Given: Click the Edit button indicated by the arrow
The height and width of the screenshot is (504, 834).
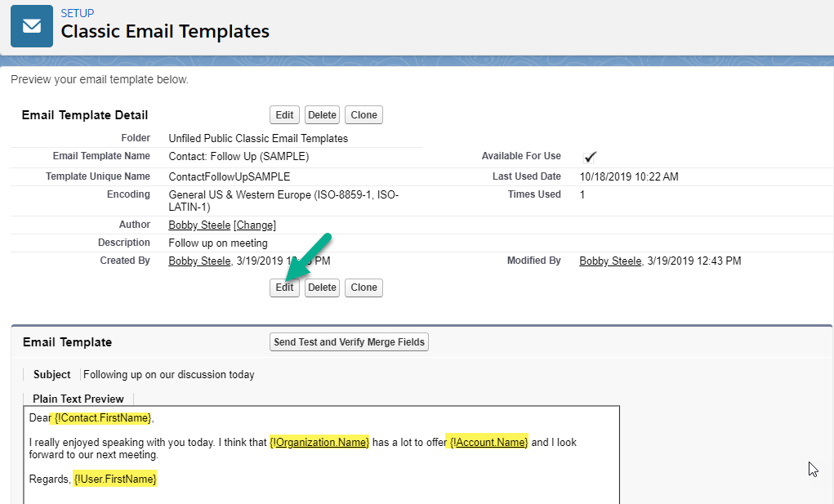Looking at the screenshot, I should coord(284,288).
